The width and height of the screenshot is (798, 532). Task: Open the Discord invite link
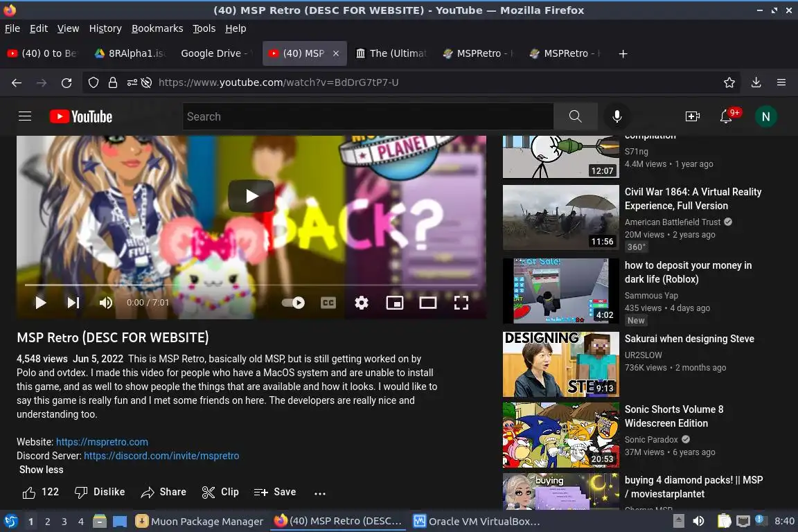[x=161, y=456]
